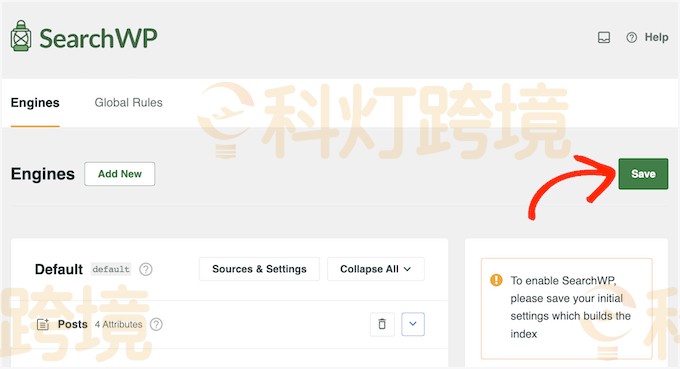Click help icon next to 4 Attributes
The height and width of the screenshot is (369, 680).
pyautogui.click(x=156, y=324)
